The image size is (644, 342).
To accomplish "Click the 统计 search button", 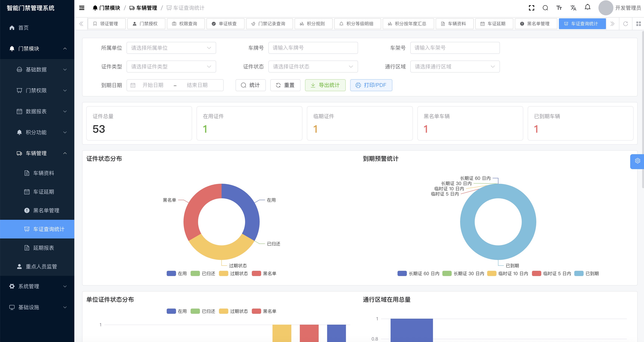I will (x=251, y=85).
